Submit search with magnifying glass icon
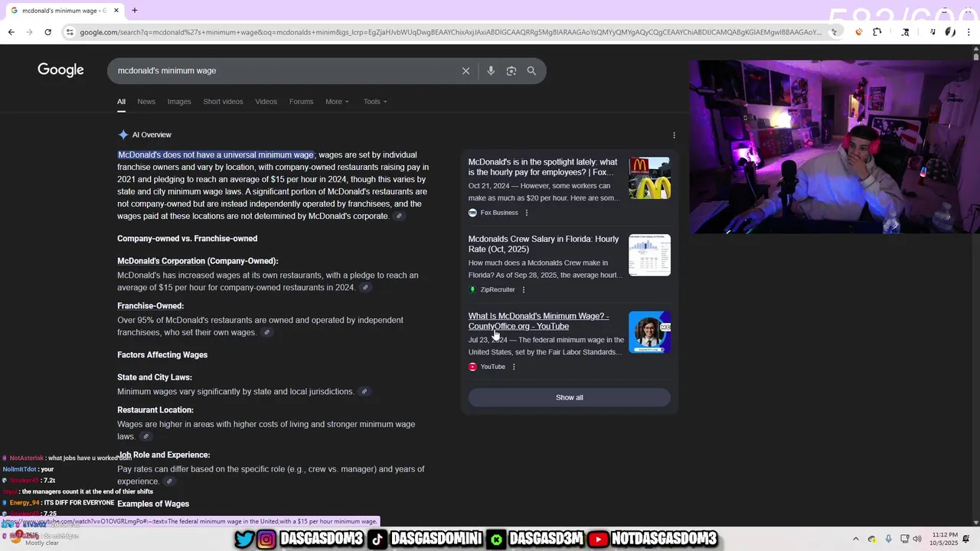This screenshot has width=980, height=551. coord(531,70)
